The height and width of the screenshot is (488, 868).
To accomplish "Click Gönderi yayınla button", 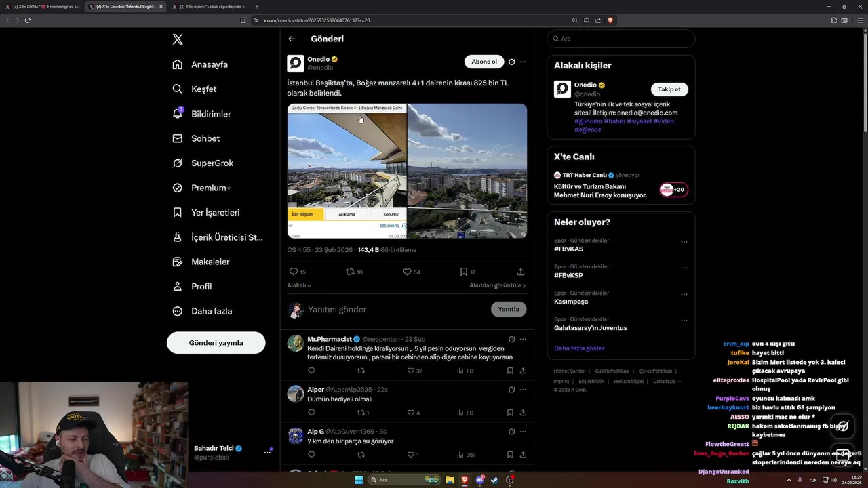I will tap(216, 343).
